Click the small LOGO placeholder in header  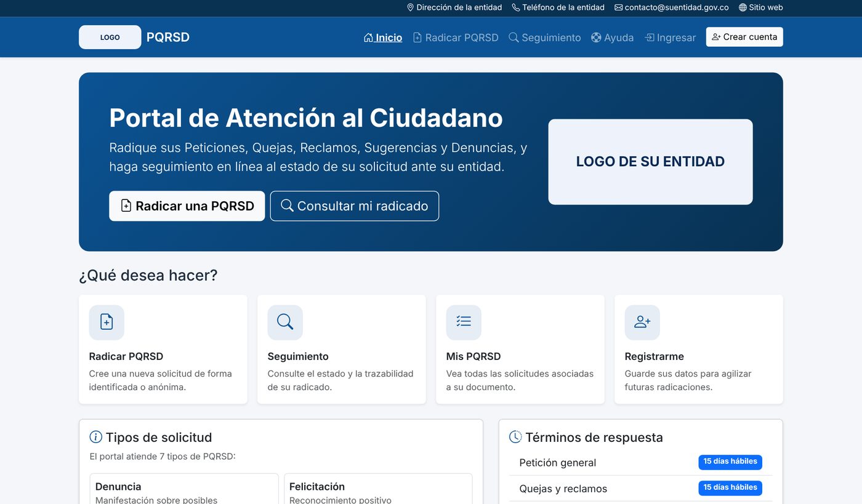coord(110,37)
